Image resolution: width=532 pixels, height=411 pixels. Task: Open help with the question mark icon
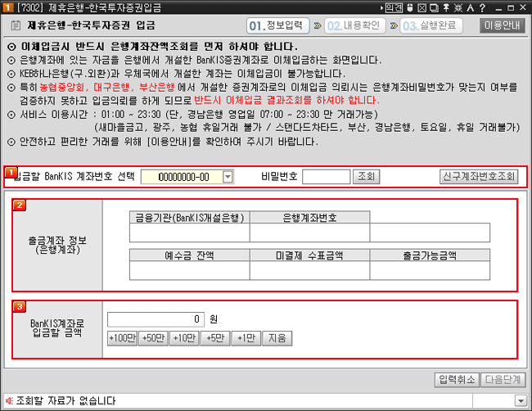click(x=482, y=7)
